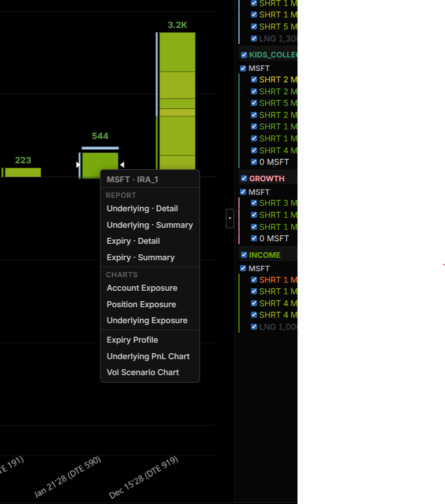Uncheck the GROWTH account checkbox
Screen dimensions: 445x504
point(244,178)
